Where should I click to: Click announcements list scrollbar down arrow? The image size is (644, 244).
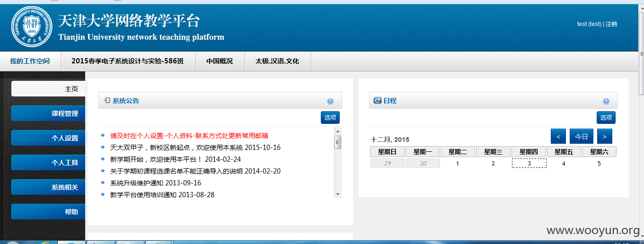338,194
